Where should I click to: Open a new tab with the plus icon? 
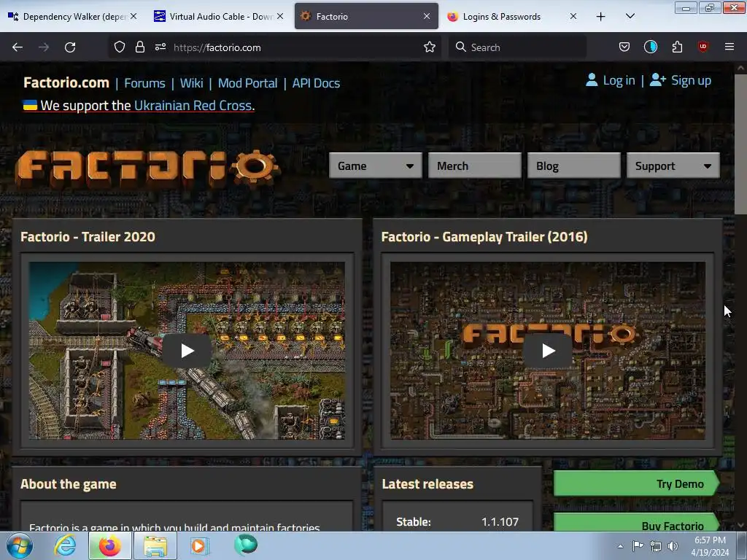(601, 17)
